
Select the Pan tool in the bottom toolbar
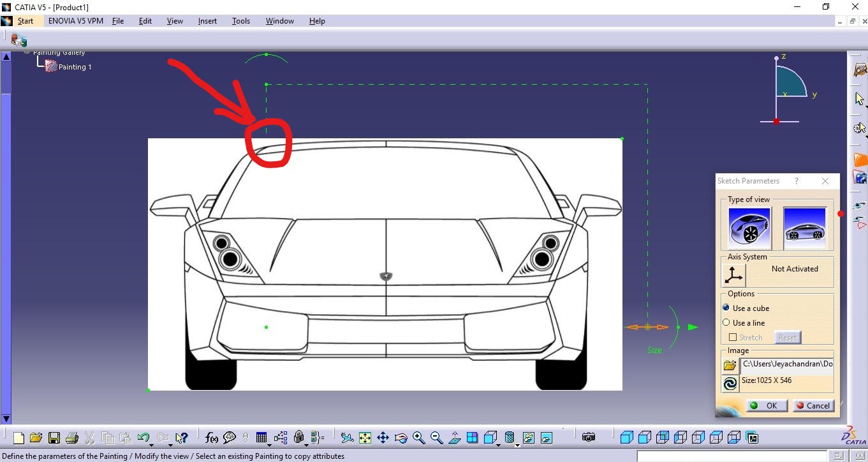(383, 438)
